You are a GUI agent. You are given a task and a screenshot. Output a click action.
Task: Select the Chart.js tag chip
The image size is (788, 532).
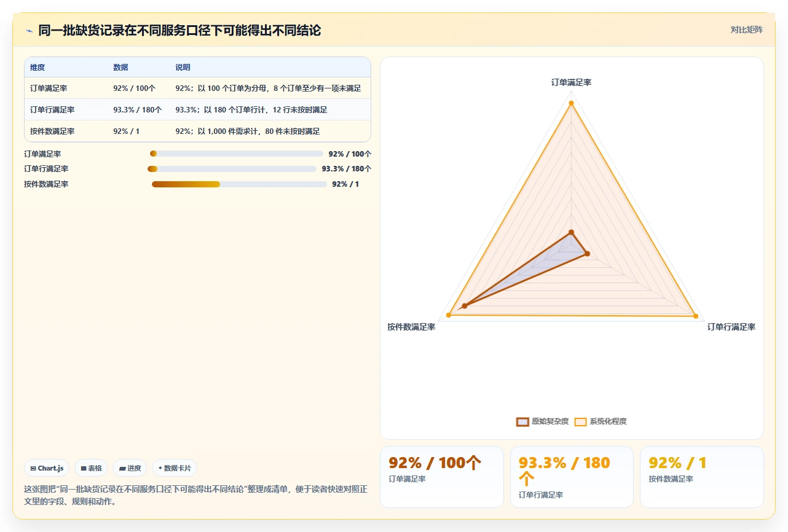[47, 468]
